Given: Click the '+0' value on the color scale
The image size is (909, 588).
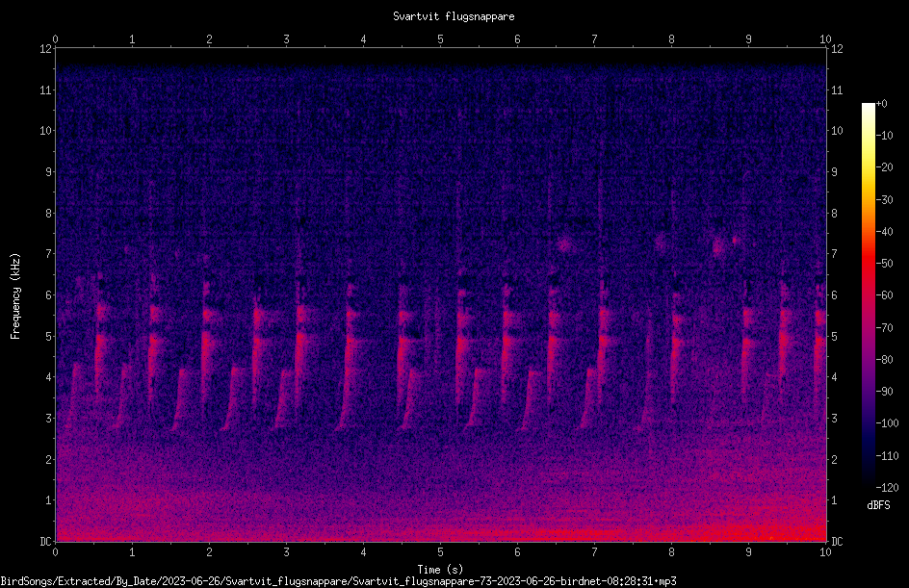Looking at the screenshot, I should point(881,104).
